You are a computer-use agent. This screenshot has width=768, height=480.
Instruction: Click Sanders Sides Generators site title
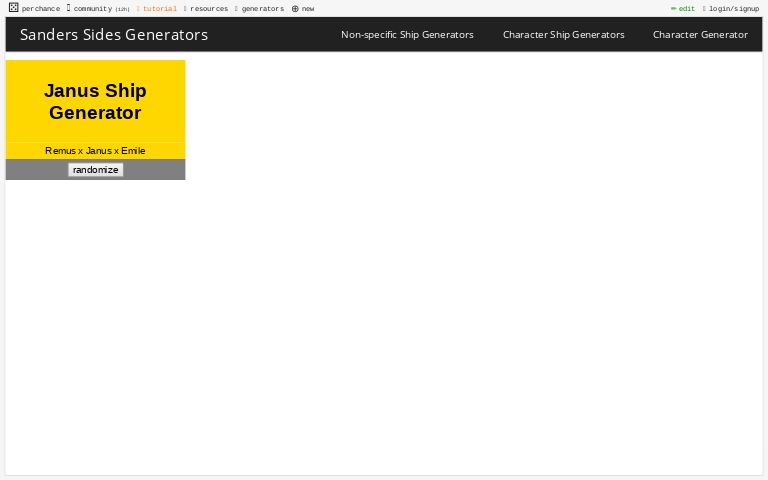click(x=114, y=35)
